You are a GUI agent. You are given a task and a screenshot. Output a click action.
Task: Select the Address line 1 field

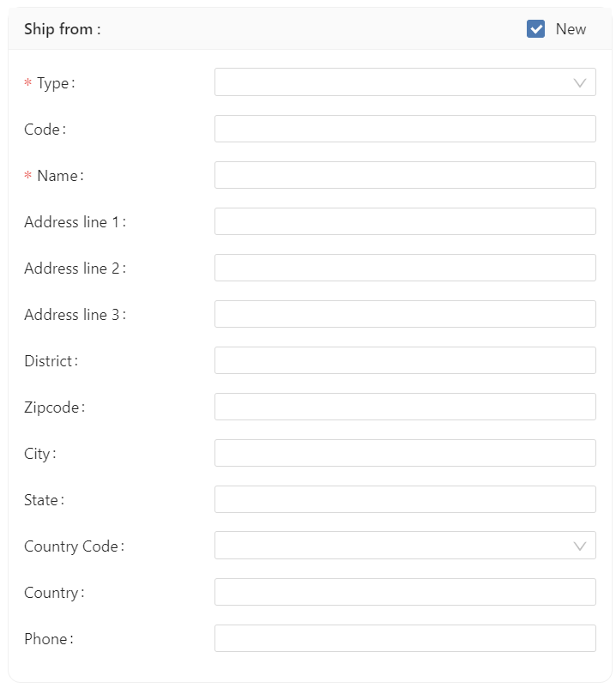pyautogui.click(x=405, y=221)
